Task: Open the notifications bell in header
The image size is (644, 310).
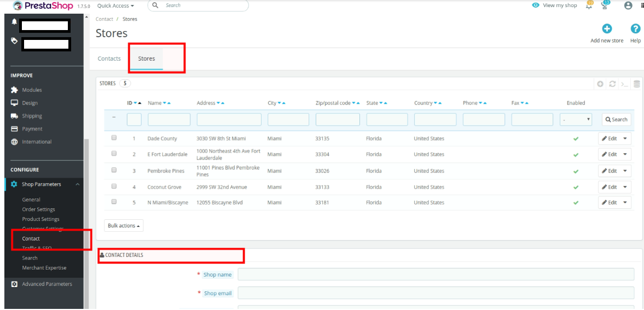Action: coord(589,6)
